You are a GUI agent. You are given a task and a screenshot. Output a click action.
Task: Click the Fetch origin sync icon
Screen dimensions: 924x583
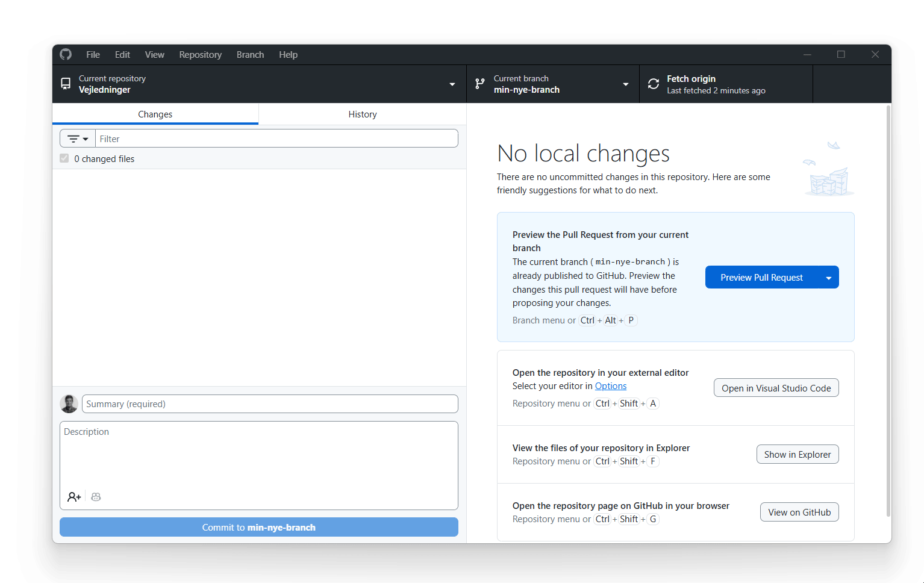click(x=654, y=84)
